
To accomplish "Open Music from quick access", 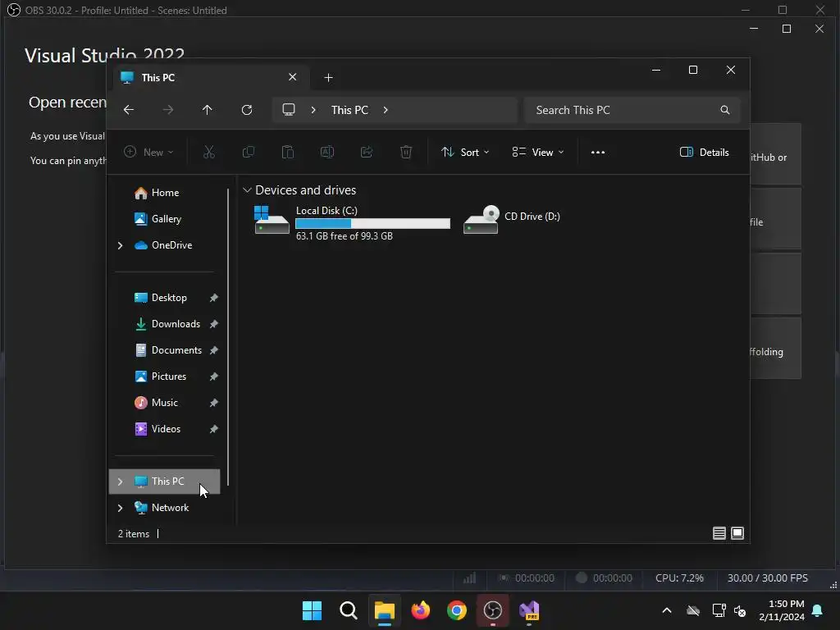I will pyautogui.click(x=164, y=403).
